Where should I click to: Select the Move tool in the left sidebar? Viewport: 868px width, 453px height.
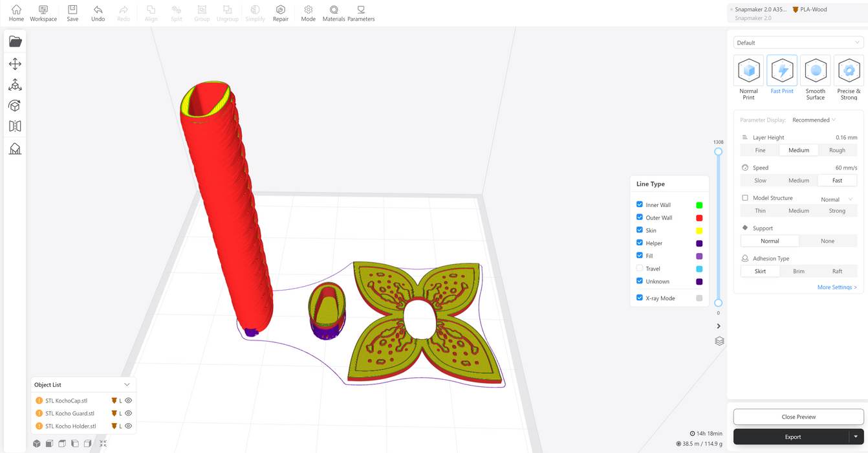pos(16,64)
